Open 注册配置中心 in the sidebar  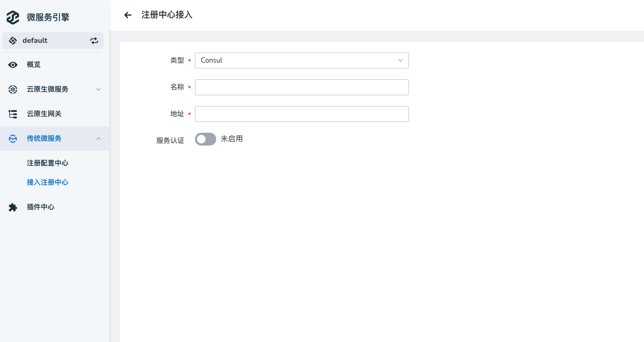48,163
